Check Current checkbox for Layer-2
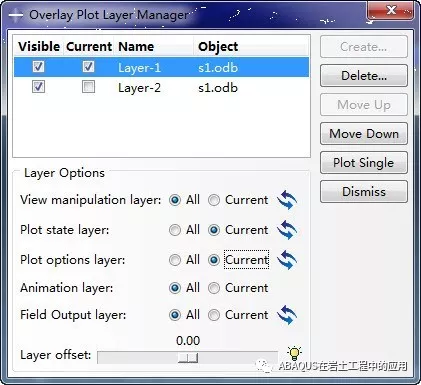This screenshot has height=385, width=421. (x=88, y=87)
